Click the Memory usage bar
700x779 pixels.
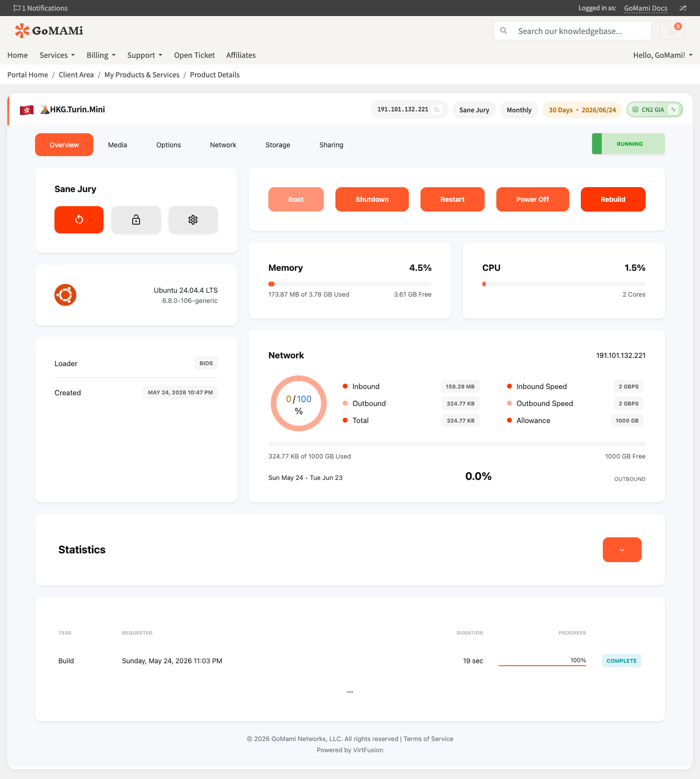[350, 284]
